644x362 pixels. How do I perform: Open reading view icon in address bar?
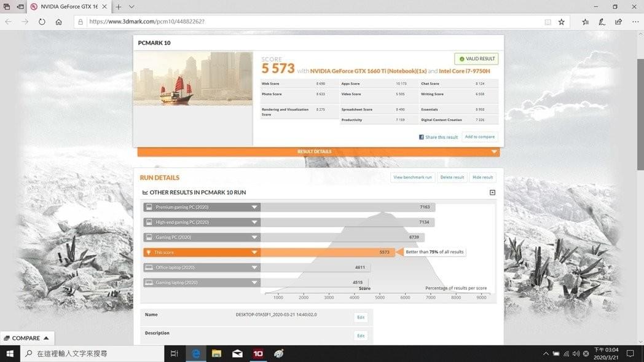pos(548,22)
